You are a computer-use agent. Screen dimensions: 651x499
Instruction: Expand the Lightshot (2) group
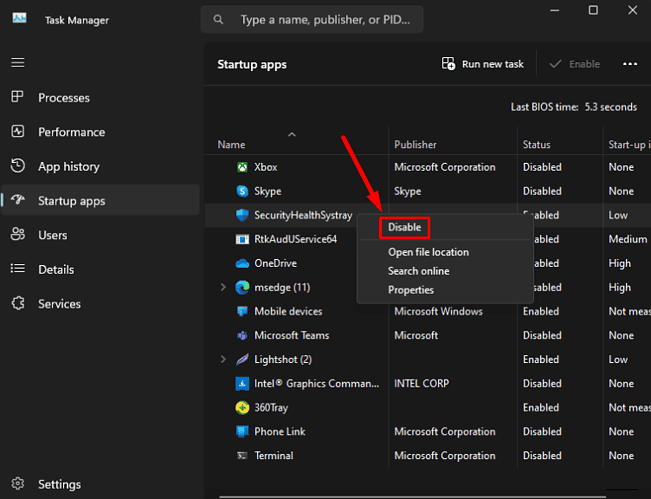[x=223, y=359]
